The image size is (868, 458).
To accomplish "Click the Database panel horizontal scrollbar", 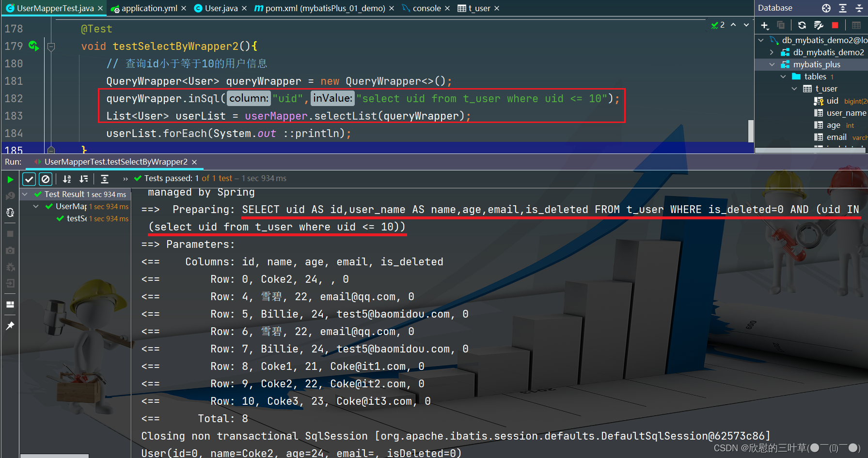I will point(810,150).
